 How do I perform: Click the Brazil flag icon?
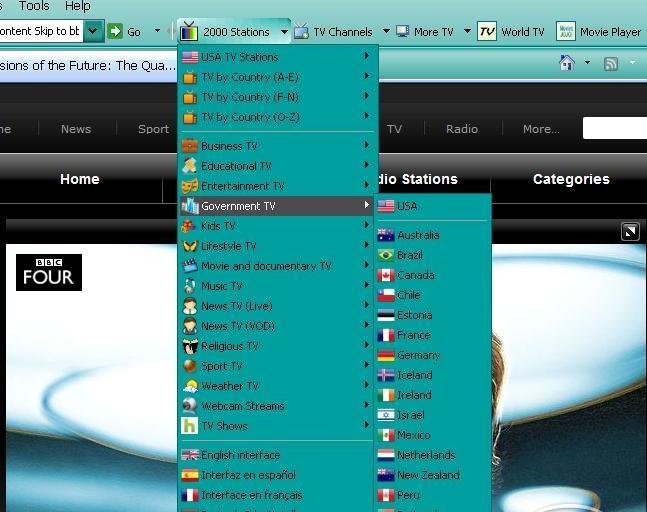386,255
